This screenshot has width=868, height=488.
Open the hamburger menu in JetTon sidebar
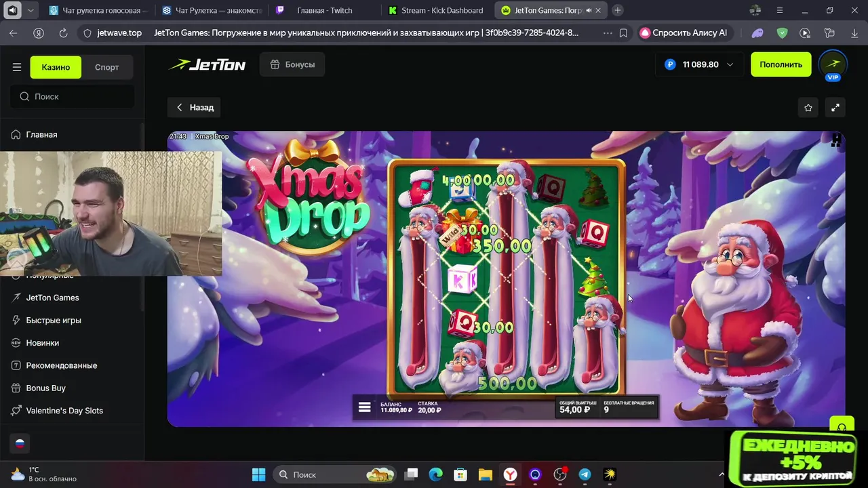point(17,67)
